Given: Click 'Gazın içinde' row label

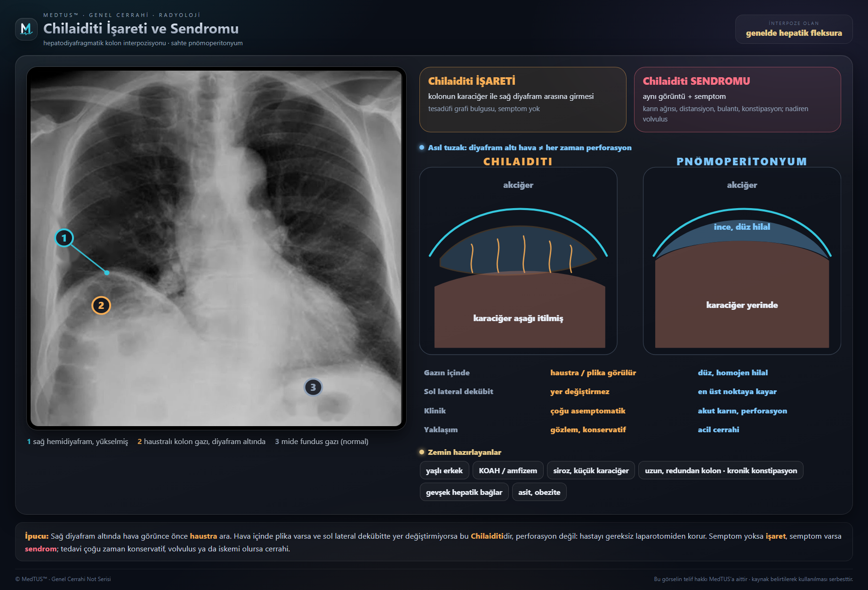Looking at the screenshot, I should click(x=447, y=372).
